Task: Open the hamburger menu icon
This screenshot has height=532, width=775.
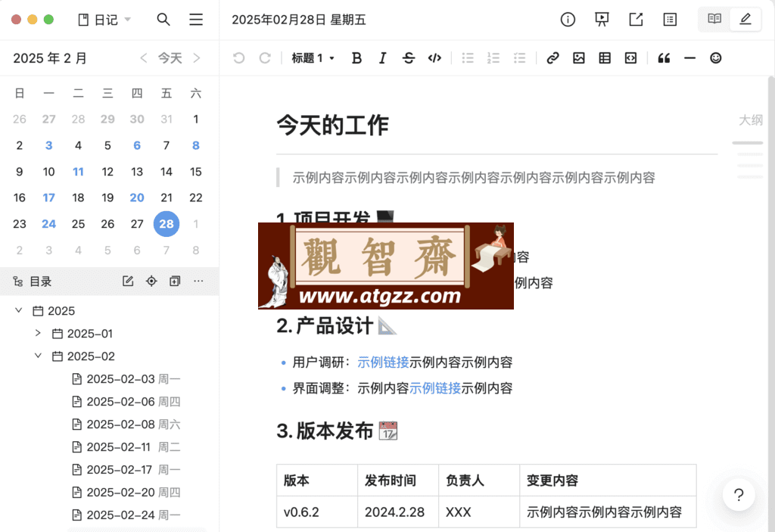Action: pyautogui.click(x=196, y=19)
